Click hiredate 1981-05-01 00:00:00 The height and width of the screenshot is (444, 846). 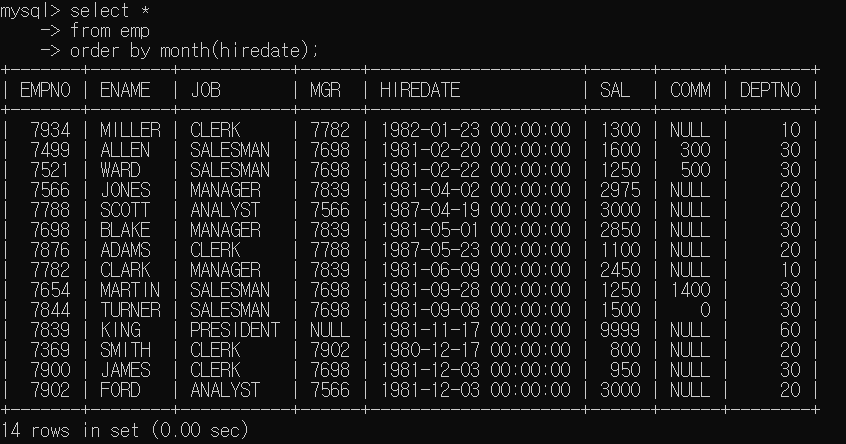(x=475, y=230)
